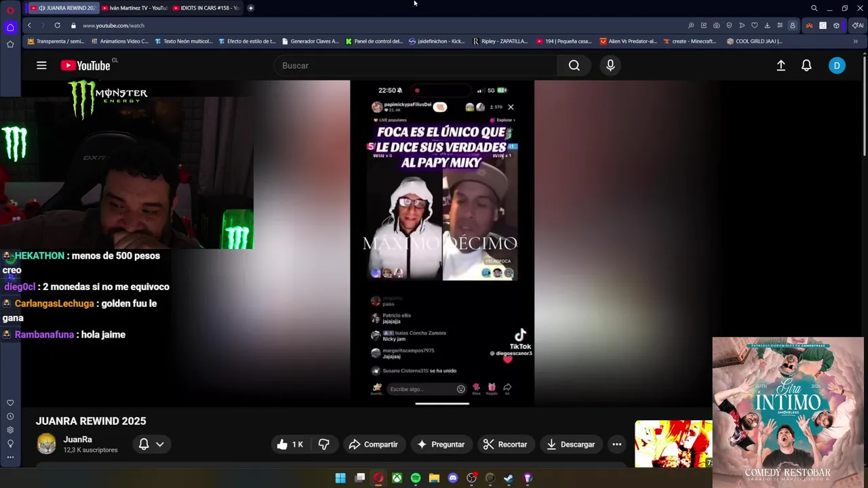Go to the Opera sidebar home button
Image resolution: width=868 pixels, height=488 pixels.
10,28
